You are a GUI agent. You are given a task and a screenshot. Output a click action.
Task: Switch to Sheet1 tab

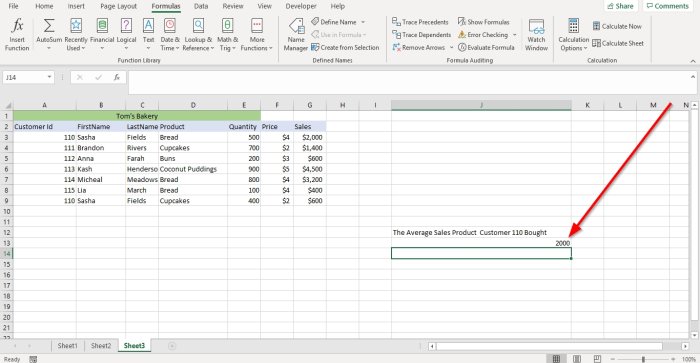click(x=67, y=346)
